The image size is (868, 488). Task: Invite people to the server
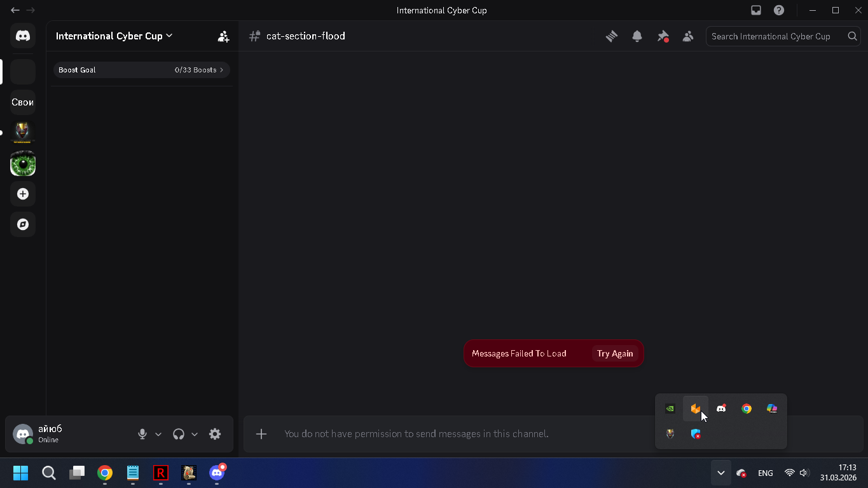click(x=223, y=36)
